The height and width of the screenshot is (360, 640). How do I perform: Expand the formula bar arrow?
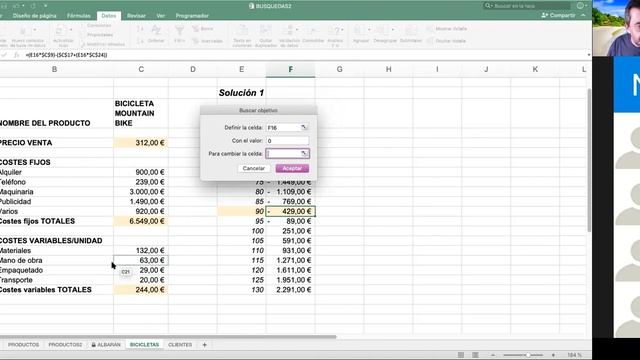point(589,55)
